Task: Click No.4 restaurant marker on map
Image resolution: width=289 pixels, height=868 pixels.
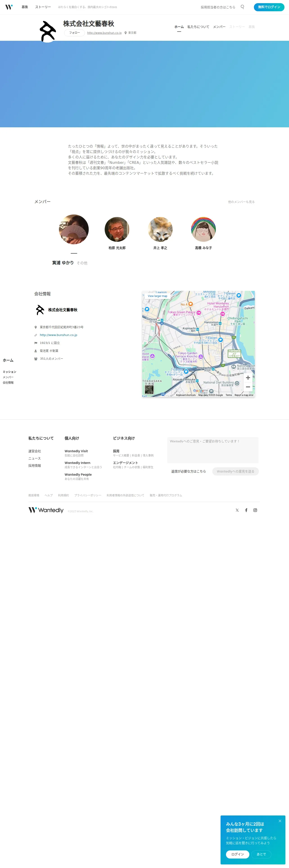Action: click(190, 304)
